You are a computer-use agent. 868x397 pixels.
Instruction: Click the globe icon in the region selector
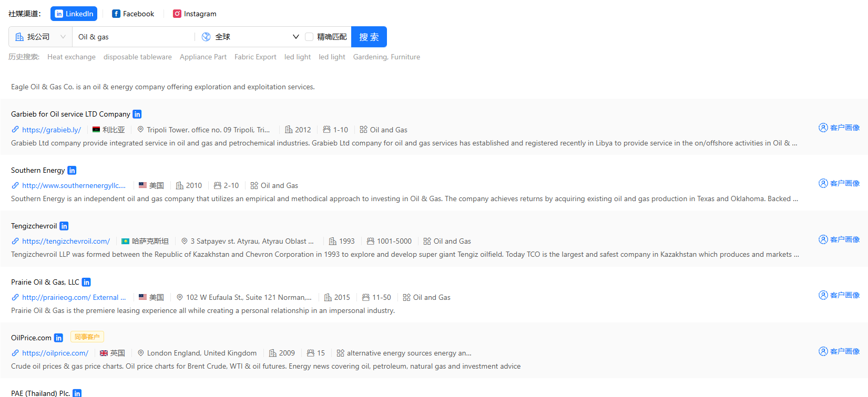tap(206, 37)
